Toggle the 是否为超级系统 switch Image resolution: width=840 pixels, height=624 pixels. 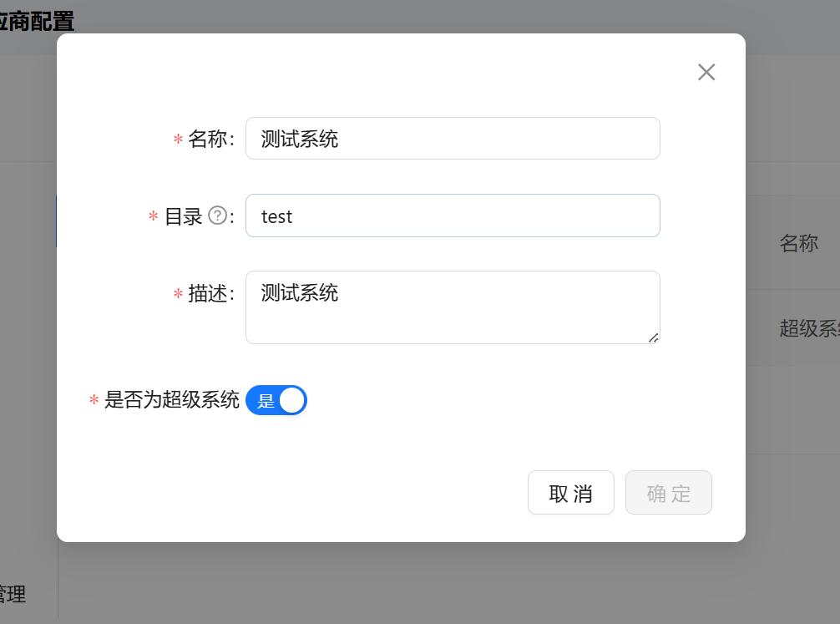(276, 400)
